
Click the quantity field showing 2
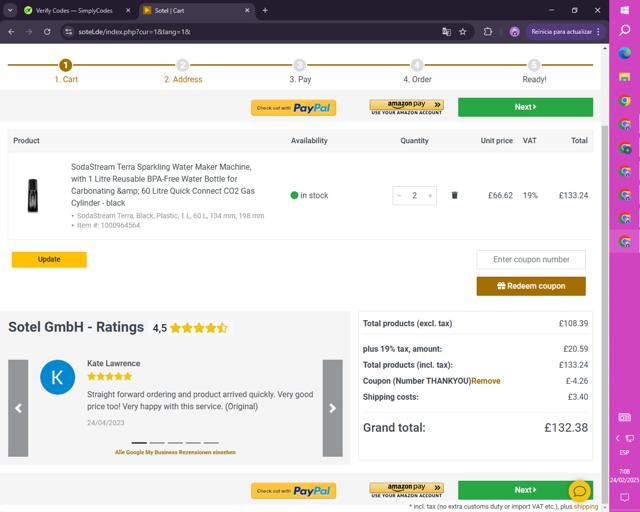(x=414, y=196)
